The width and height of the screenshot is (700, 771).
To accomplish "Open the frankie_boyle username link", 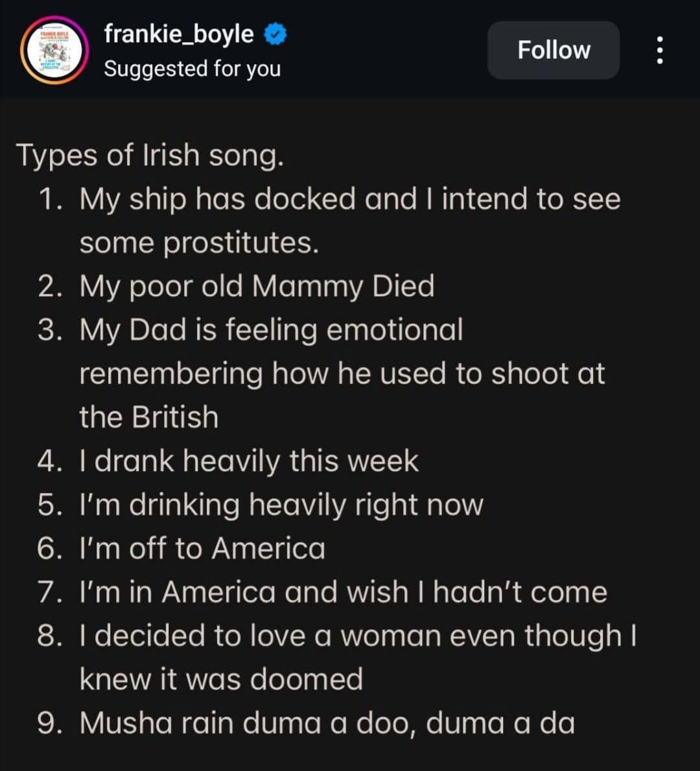I will [x=179, y=34].
